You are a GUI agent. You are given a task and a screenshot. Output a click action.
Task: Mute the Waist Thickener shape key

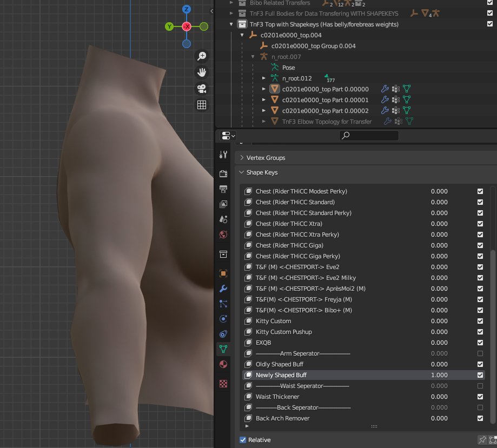click(x=480, y=397)
